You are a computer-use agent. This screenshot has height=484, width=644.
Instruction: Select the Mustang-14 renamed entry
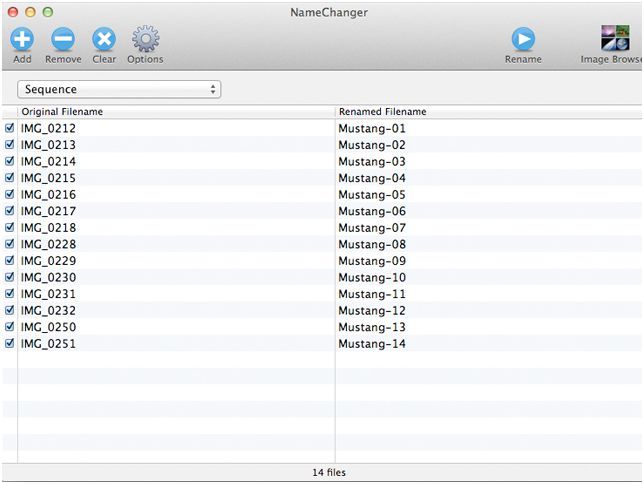pos(372,344)
